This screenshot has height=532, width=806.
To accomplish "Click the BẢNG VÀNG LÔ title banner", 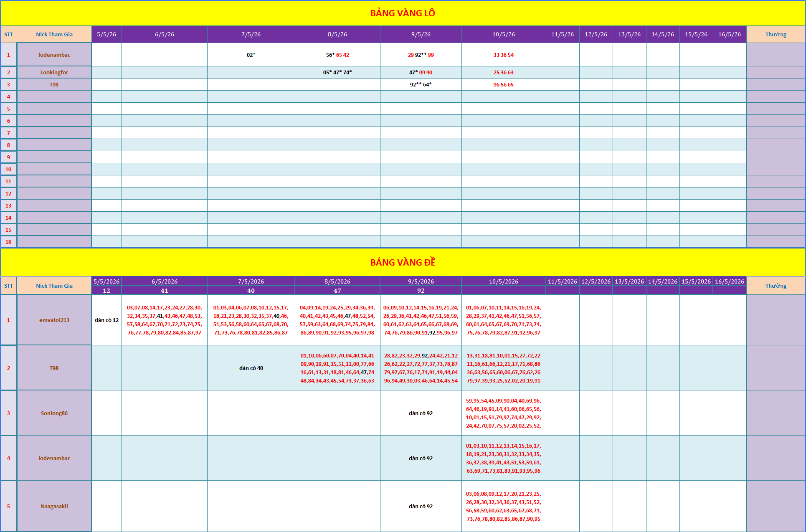I will (x=403, y=13).
